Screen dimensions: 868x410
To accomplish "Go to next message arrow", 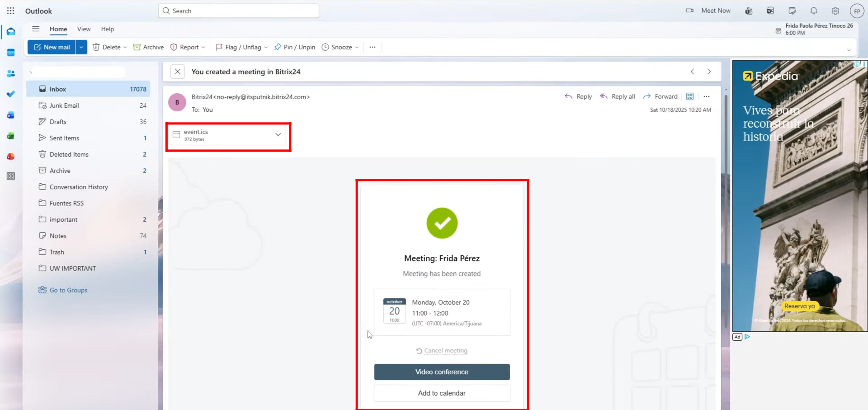I will pos(709,72).
